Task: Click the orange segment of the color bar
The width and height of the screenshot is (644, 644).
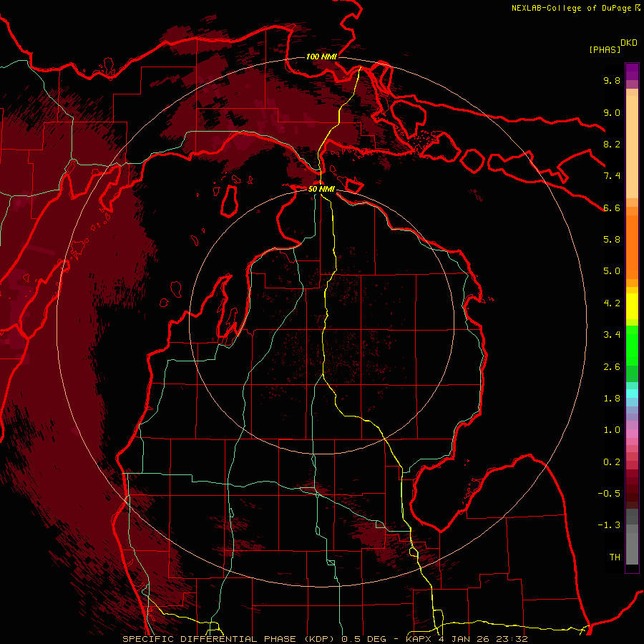Action: click(x=632, y=247)
